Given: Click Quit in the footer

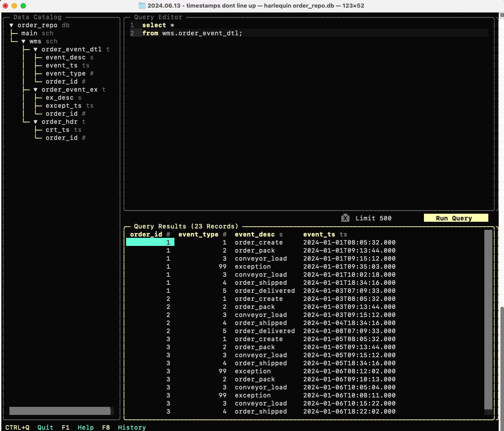Looking at the screenshot, I should (x=45, y=427).
